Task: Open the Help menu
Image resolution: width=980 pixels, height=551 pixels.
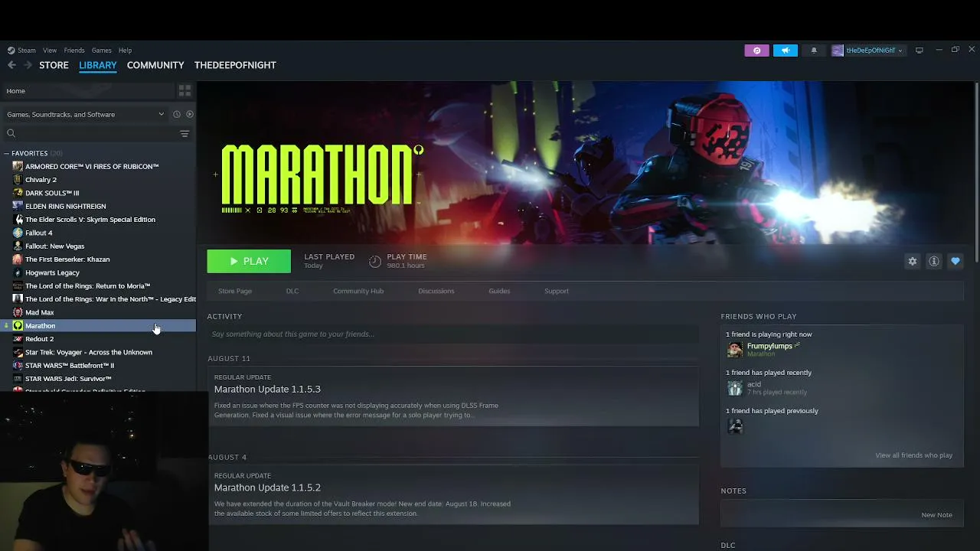Action: coord(126,51)
